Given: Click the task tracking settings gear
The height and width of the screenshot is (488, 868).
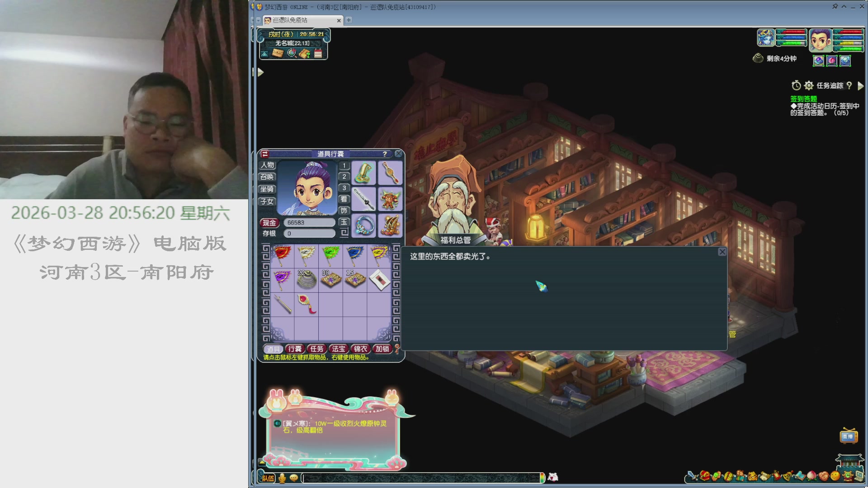Looking at the screenshot, I should click(x=809, y=85).
